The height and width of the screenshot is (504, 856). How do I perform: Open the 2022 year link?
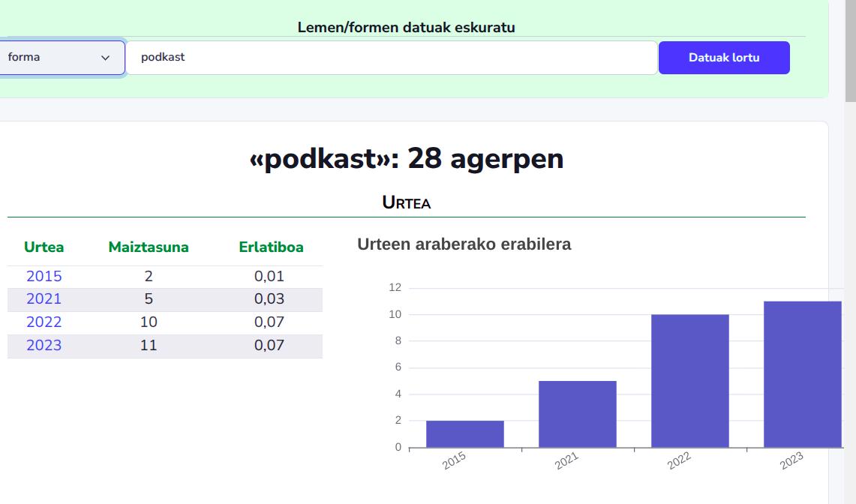tap(44, 322)
